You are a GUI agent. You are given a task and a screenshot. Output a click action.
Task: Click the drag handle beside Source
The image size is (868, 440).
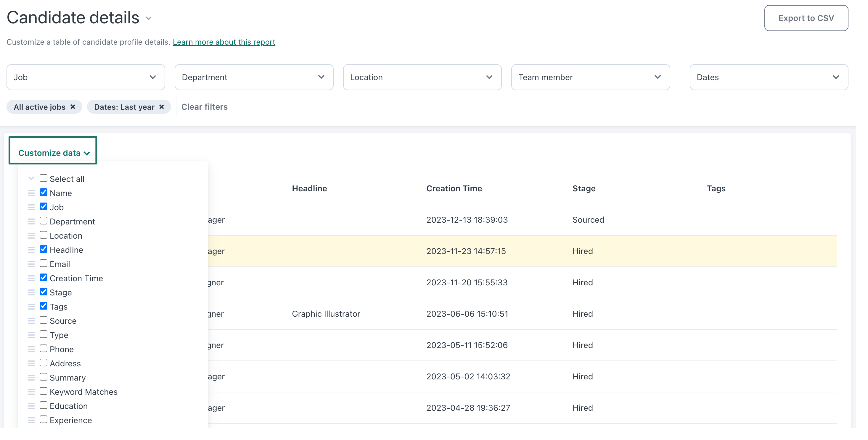tap(31, 321)
